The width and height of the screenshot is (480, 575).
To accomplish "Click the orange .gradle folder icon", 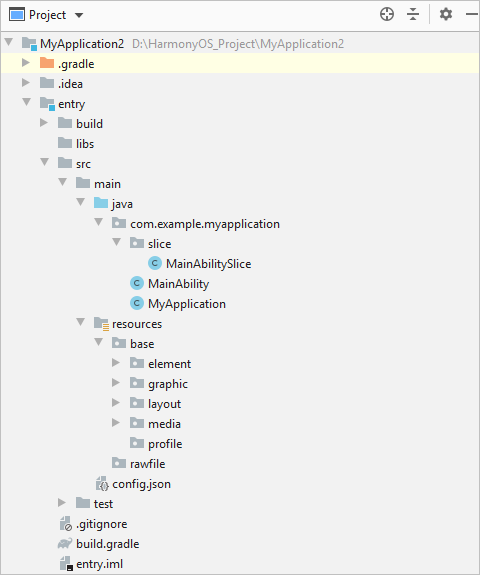I will 47,63.
